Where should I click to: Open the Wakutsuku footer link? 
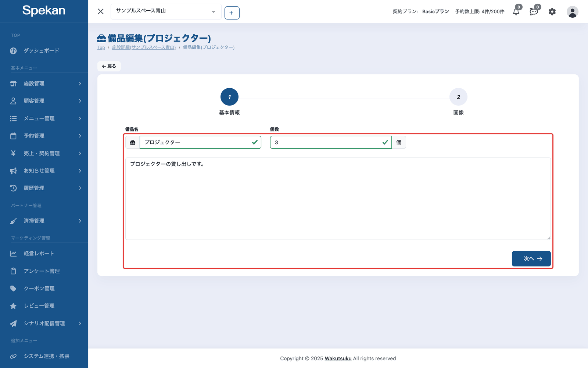(338, 358)
